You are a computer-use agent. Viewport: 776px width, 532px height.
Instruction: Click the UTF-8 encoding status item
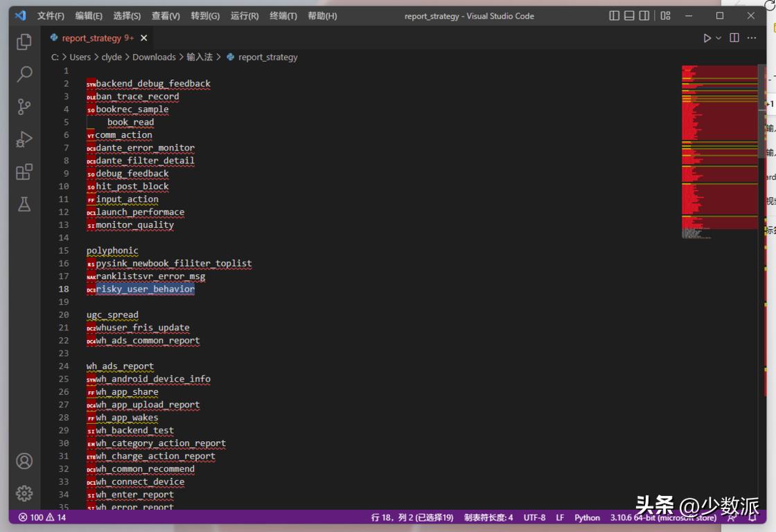coord(534,517)
